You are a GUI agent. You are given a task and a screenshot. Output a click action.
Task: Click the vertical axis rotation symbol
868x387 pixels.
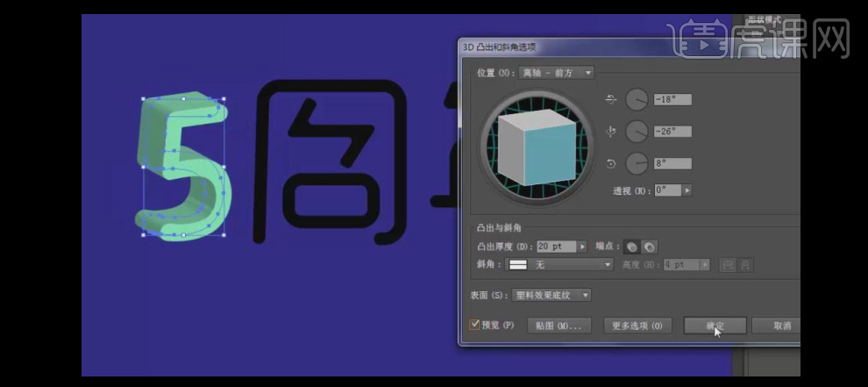[612, 132]
